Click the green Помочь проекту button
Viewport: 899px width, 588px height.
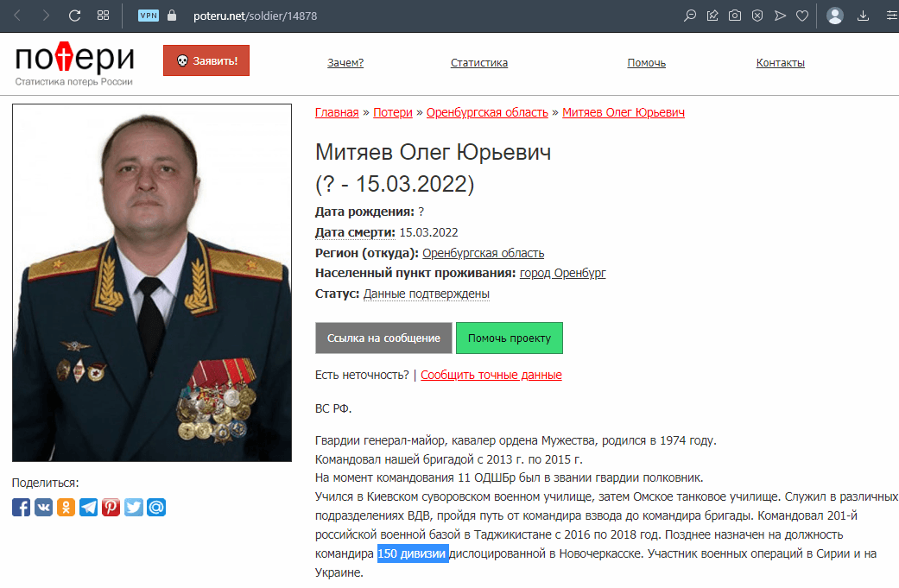coord(510,338)
